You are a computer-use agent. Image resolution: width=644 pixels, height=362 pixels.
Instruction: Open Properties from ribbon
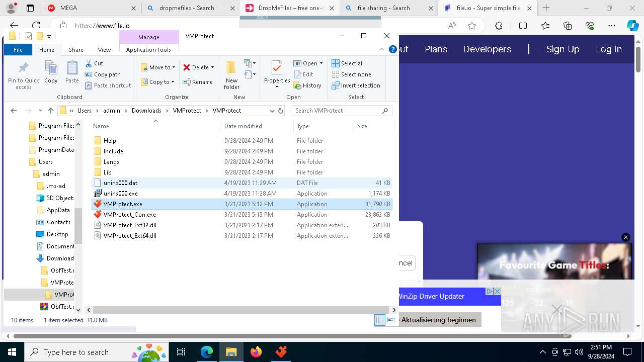pos(277,74)
